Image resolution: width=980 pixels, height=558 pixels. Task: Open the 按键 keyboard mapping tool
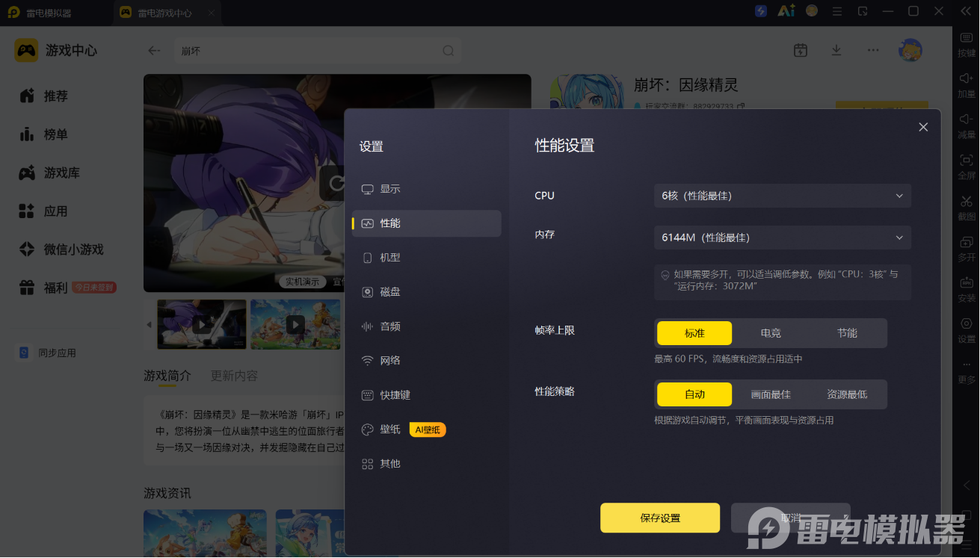pyautogui.click(x=967, y=45)
